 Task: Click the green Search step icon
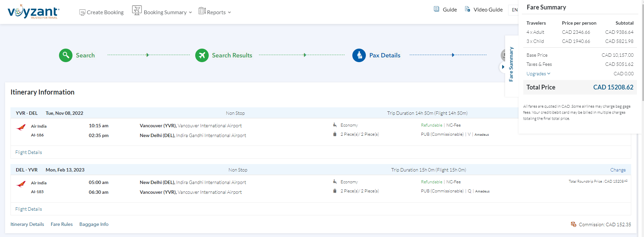[66, 55]
